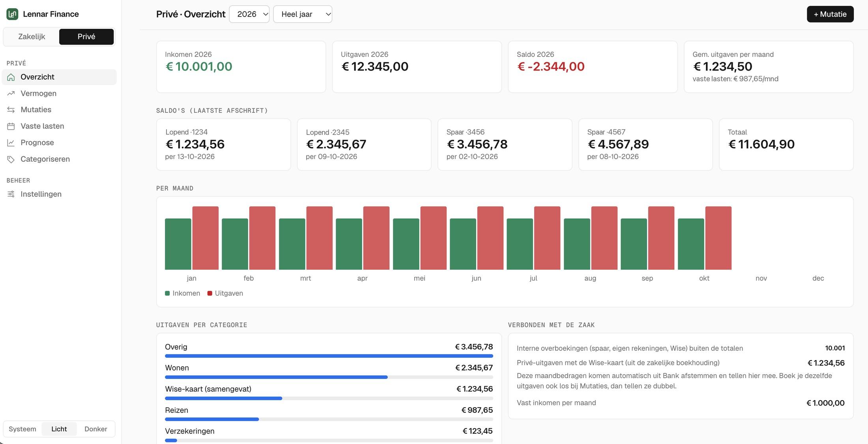Click the Saldo 2026 summary card

coord(593,67)
